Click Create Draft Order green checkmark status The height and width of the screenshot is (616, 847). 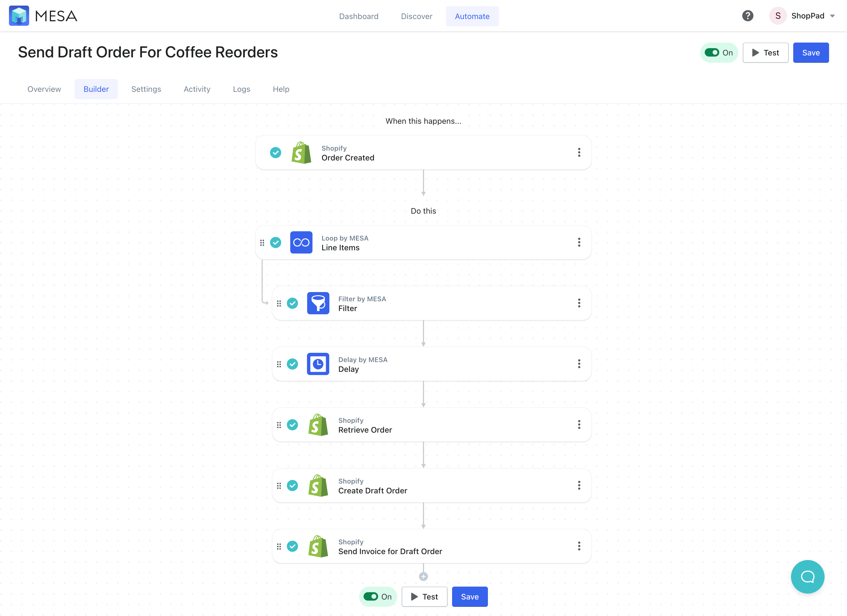[292, 485]
